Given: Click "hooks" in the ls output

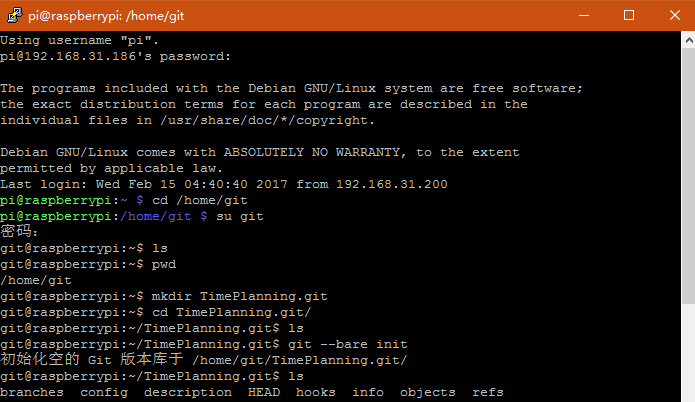Looking at the screenshot, I should click(315, 392).
